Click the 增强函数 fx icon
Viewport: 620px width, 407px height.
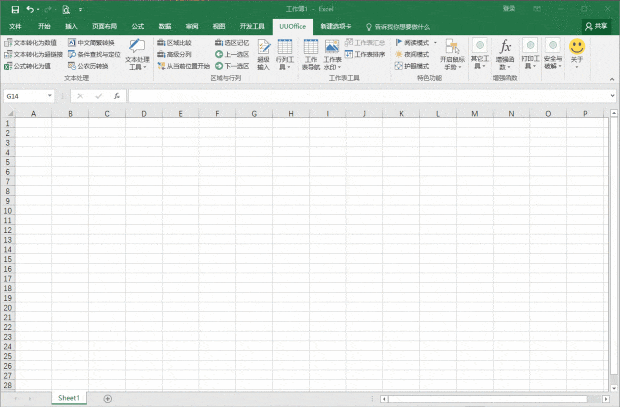coord(506,47)
